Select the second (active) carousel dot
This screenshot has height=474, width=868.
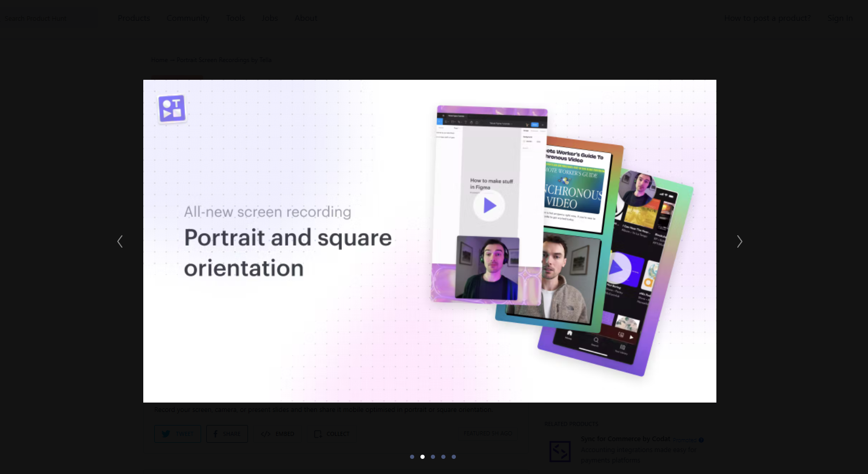point(423,457)
